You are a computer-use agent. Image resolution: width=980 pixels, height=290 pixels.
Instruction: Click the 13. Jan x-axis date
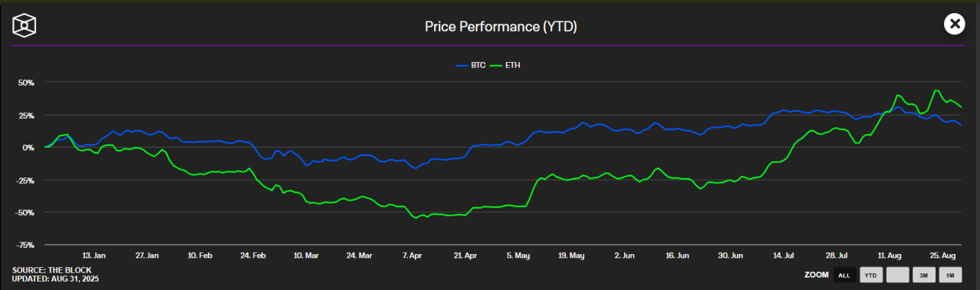[94, 256]
